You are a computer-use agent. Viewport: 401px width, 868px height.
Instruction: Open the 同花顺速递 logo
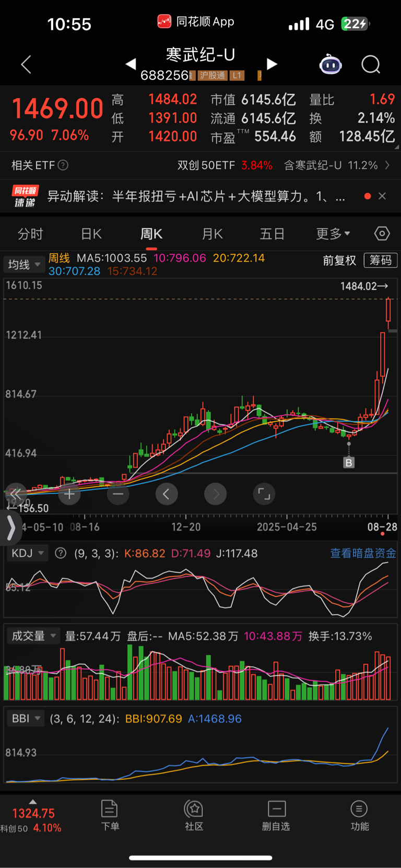25,196
